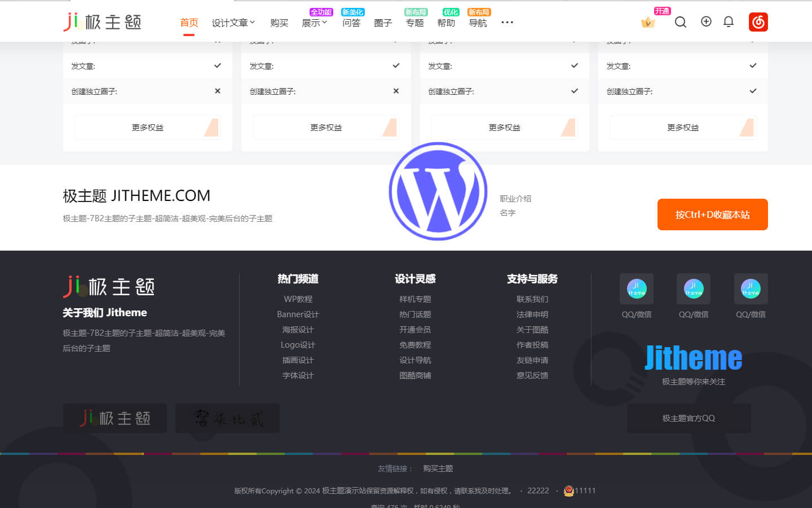Expand the 设计文章 dropdown menu
This screenshot has width=812, height=508.
point(233,23)
